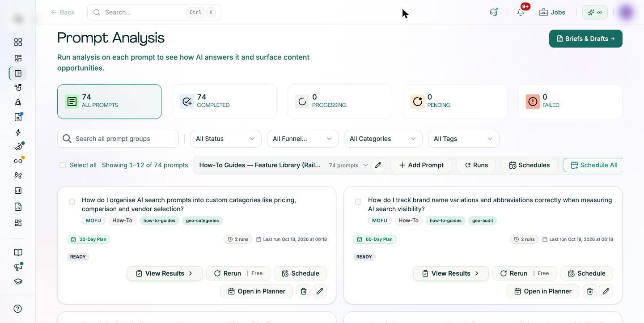Viewport: 644px width, 323px height.
Task: Focus the Search all prompt groups field
Action: click(118, 139)
